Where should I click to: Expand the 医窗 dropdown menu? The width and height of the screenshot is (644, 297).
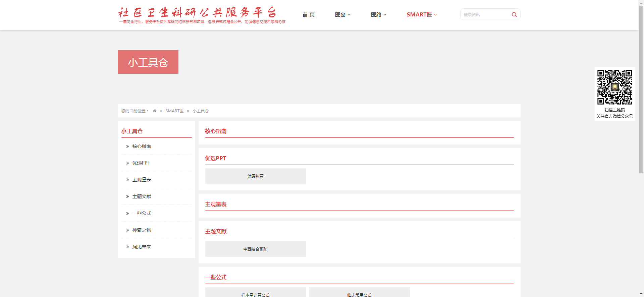coord(342,15)
